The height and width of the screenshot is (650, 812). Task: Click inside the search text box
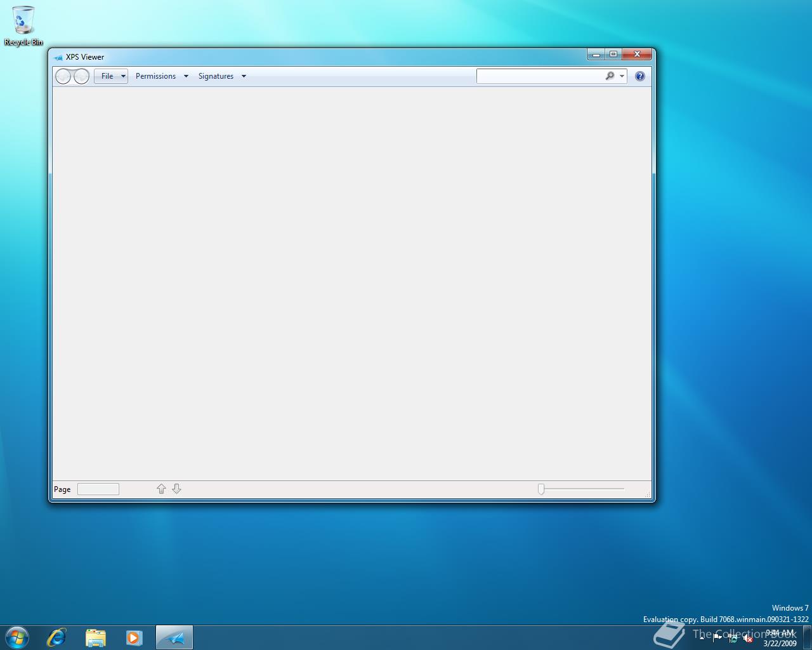pos(540,76)
